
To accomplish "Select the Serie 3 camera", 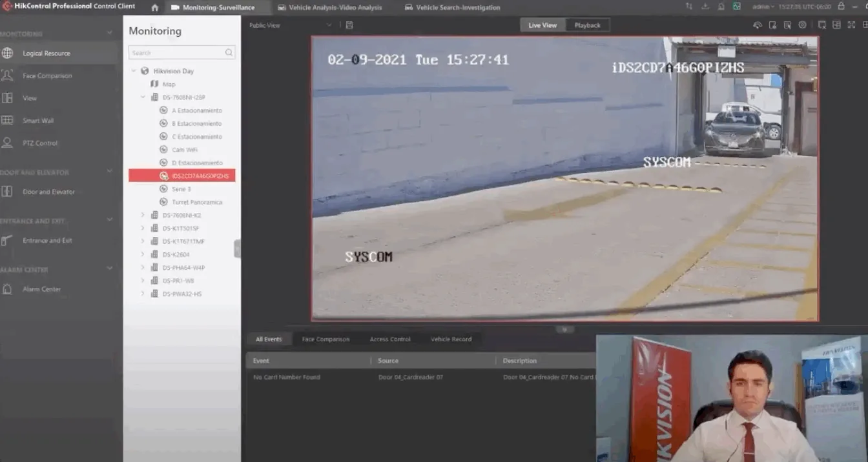I will 181,189.
